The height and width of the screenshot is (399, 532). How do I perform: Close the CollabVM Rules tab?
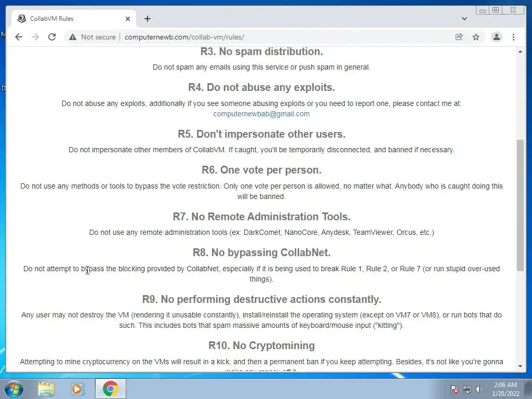coord(128,19)
